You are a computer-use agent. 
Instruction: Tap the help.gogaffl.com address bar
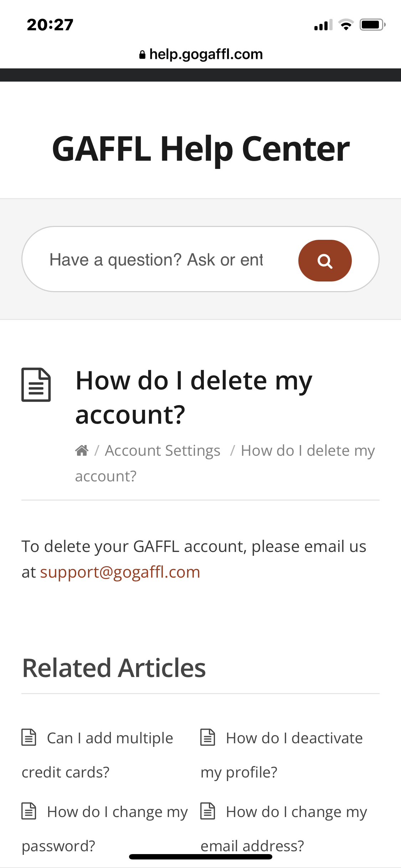tap(206, 55)
